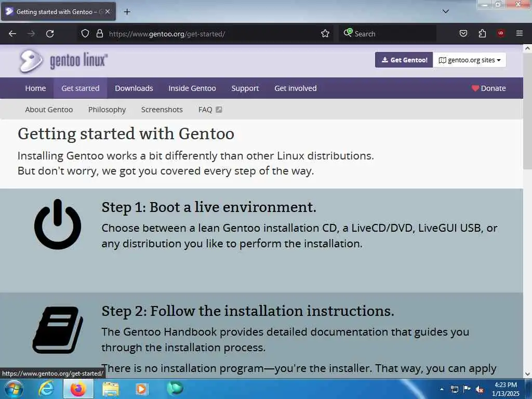Click the page scrollbar down arrow
This screenshot has height=399, width=532.
coord(527,374)
